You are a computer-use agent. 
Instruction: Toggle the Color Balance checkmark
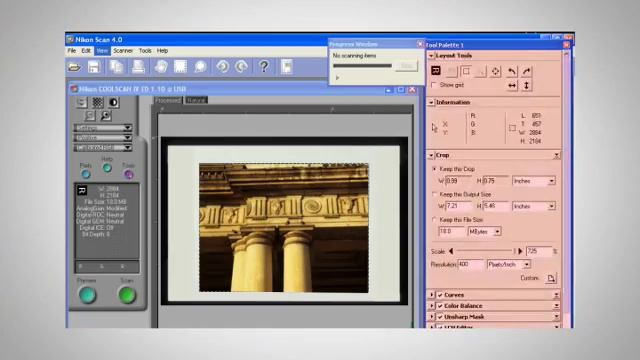[x=440, y=306]
